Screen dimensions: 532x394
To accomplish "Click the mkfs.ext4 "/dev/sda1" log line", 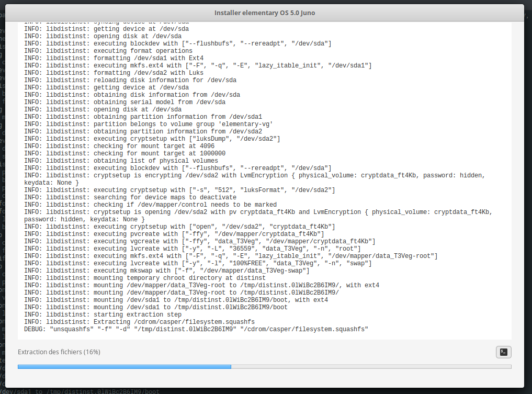I will (x=198, y=65).
